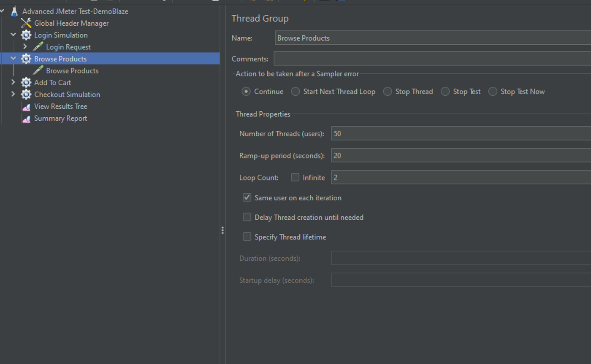591x364 pixels.
Task: Click the Login Request sampler pipette icon
Action: click(x=38, y=47)
